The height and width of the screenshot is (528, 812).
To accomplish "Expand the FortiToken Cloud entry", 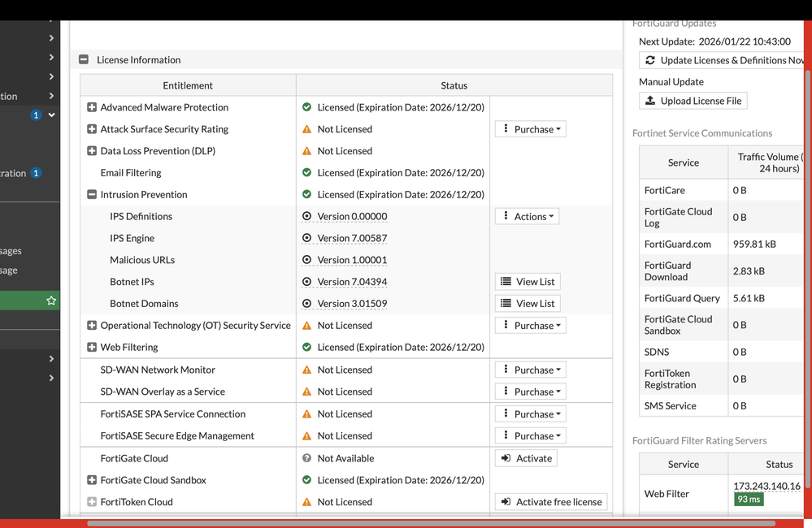I will coord(92,502).
